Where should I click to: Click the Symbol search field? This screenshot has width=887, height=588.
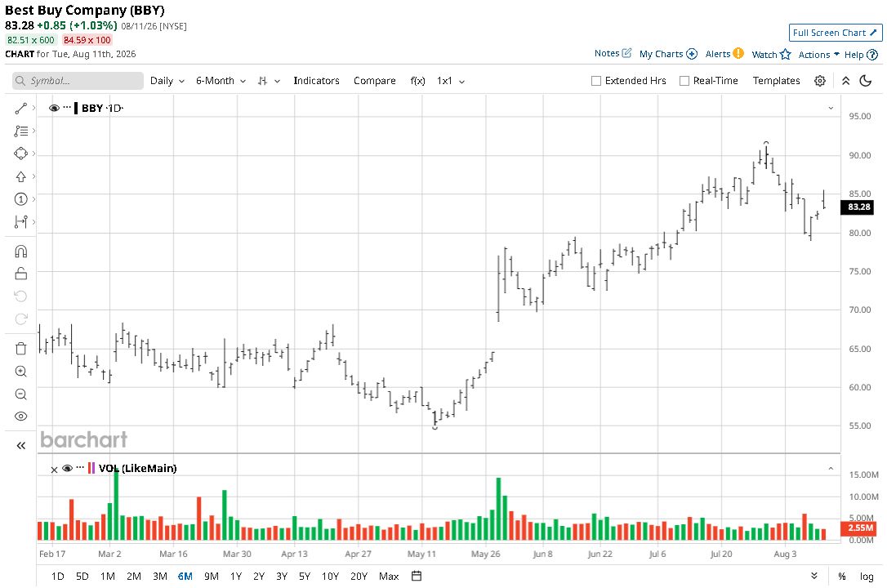point(78,81)
